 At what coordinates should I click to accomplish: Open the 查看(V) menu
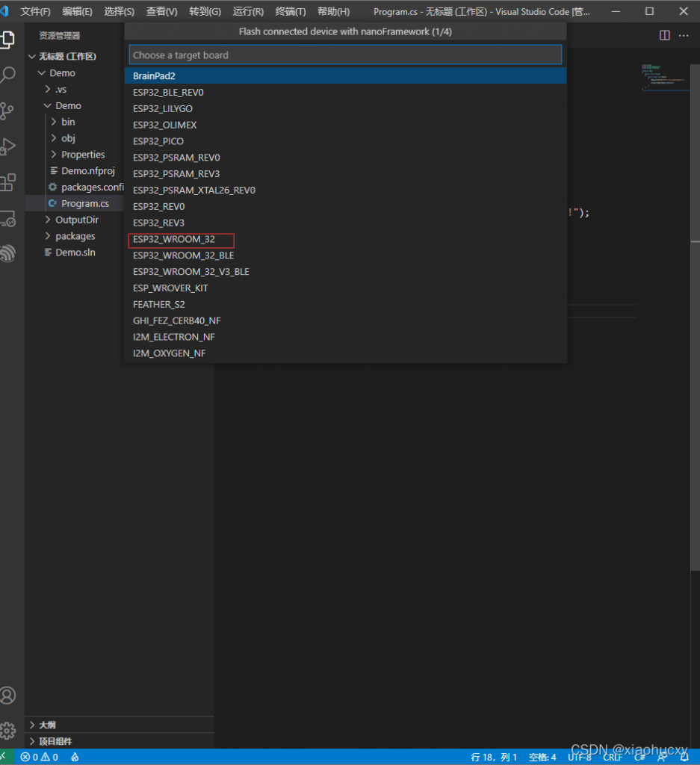[161, 11]
